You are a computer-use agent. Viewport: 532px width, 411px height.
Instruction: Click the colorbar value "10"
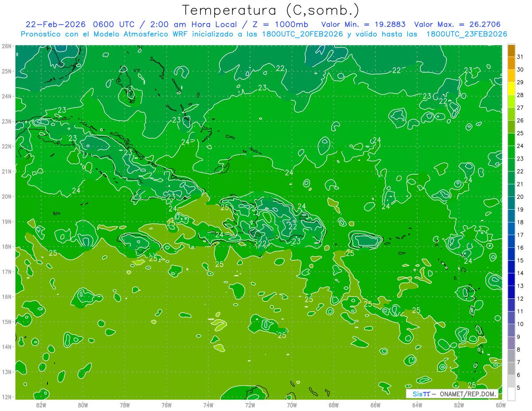[x=520, y=324]
